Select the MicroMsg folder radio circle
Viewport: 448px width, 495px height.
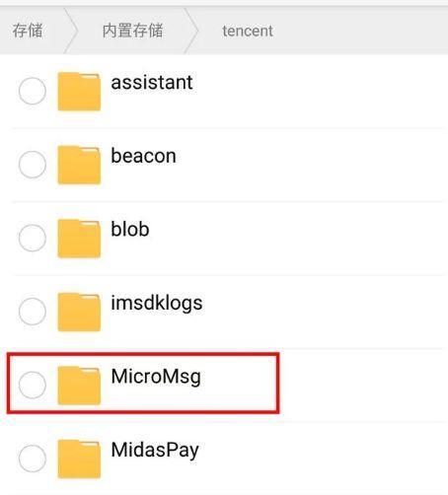coord(33,385)
